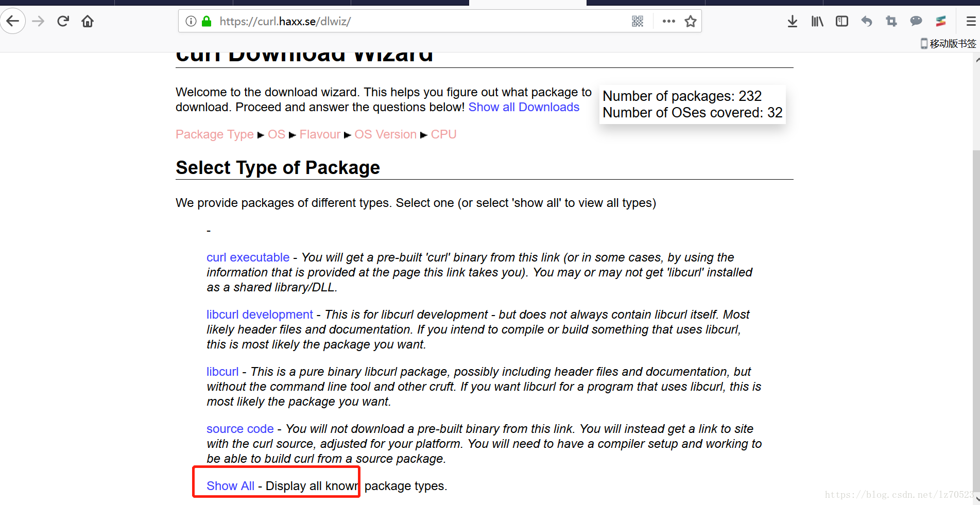Click the OS breadcrumb step
This screenshot has height=505, width=980.
277,134
